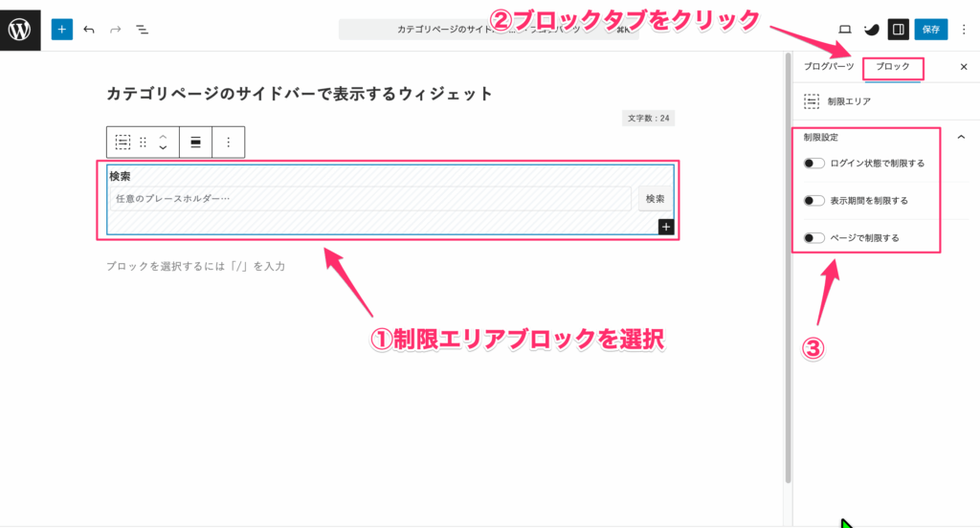Screen dimensions: 980x528
Task: Add a block with black plus button
Action: click(666, 227)
